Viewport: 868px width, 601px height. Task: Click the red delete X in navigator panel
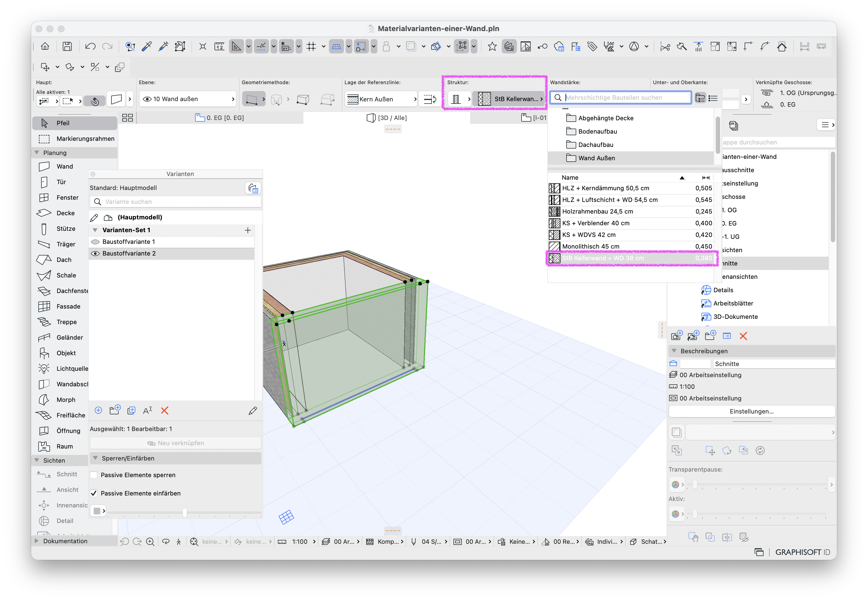point(743,336)
